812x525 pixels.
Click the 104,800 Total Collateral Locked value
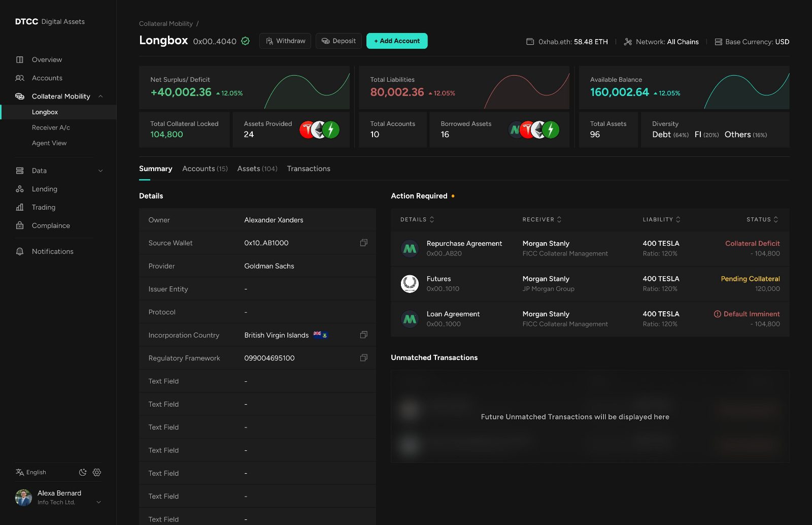[x=166, y=135]
